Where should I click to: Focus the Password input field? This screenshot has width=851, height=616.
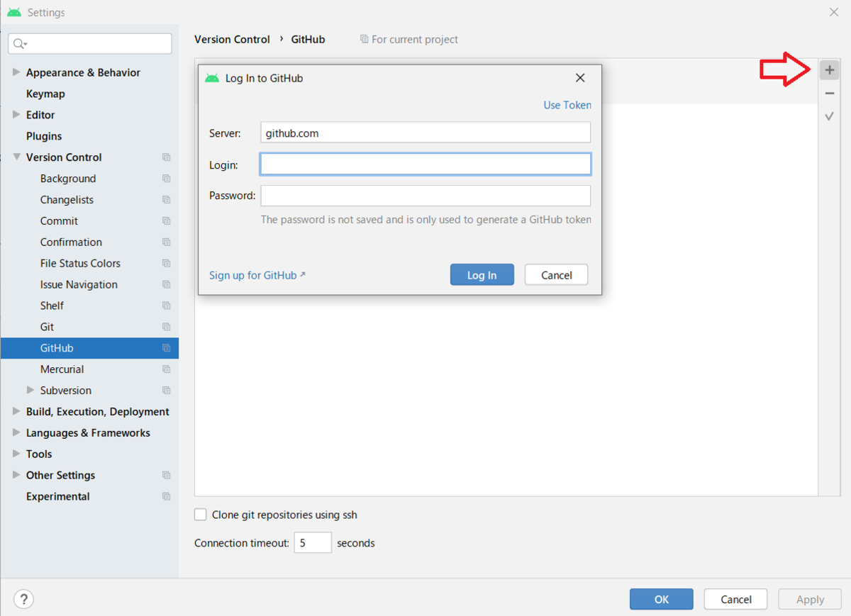coord(425,196)
